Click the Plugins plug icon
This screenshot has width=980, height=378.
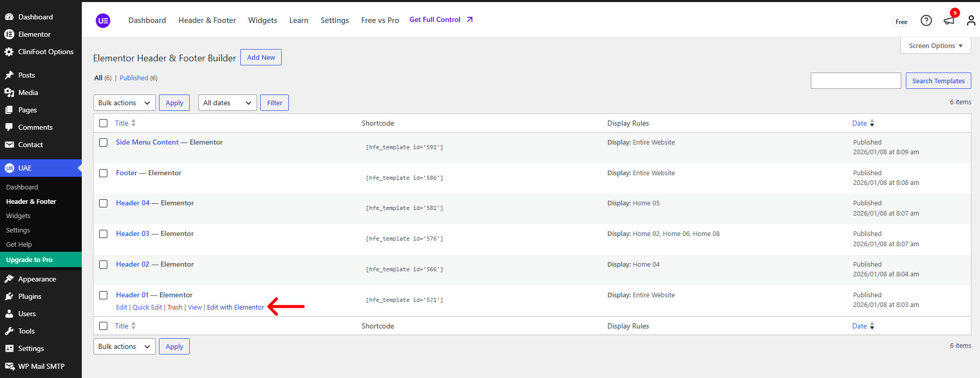click(9, 296)
